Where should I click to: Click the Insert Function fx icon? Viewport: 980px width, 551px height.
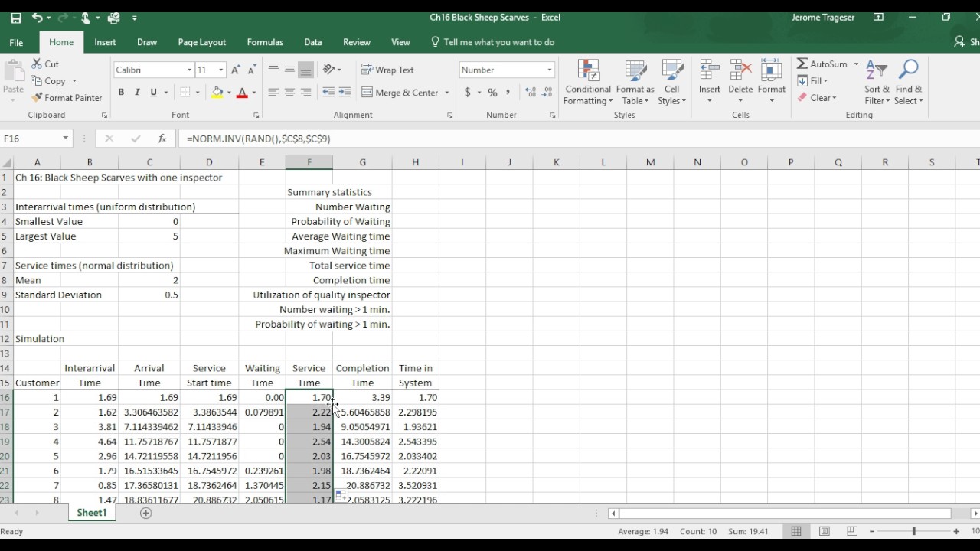162,139
